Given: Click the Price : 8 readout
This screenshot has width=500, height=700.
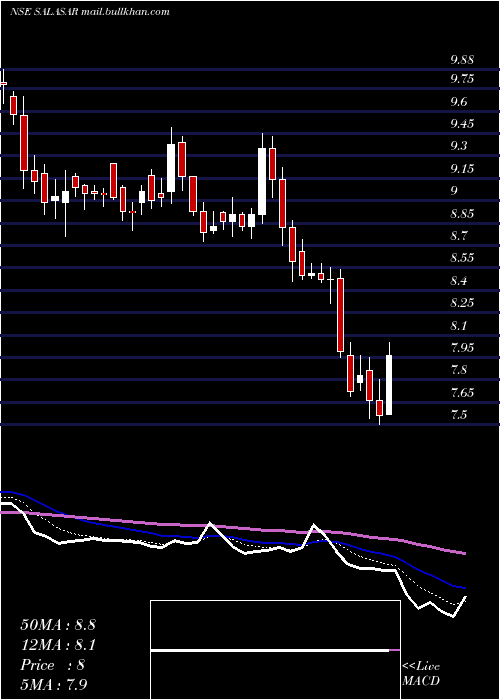Looking at the screenshot, I should tap(52, 665).
